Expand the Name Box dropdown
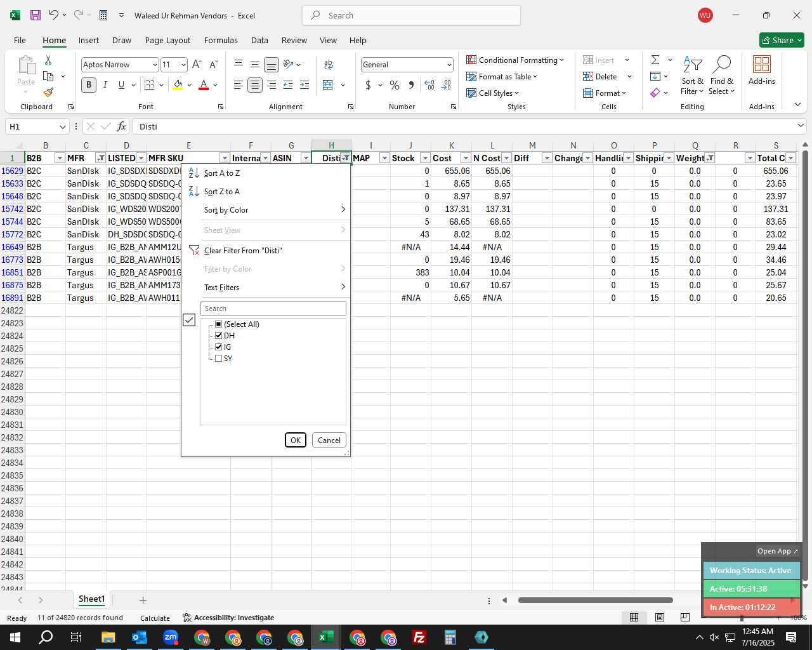Screen dimensions: 812x650 point(62,126)
